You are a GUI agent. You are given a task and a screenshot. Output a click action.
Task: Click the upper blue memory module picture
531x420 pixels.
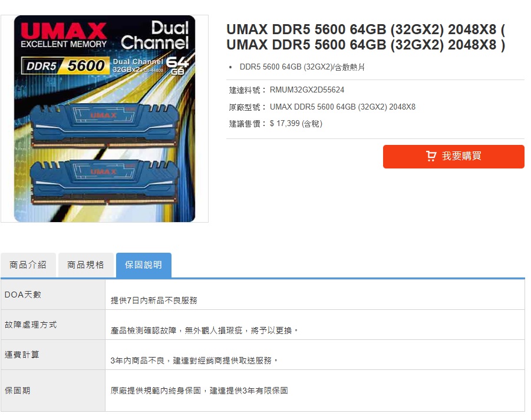coord(104,125)
